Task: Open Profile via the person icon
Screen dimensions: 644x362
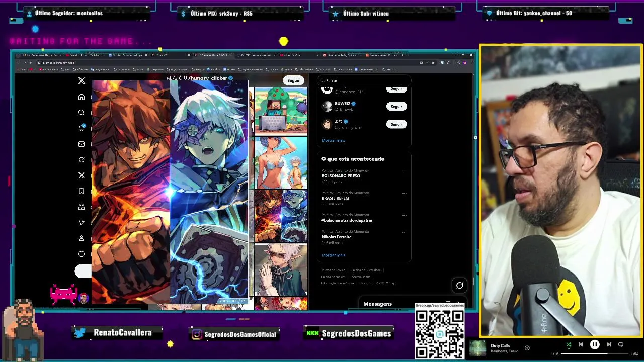Action: (x=82, y=238)
